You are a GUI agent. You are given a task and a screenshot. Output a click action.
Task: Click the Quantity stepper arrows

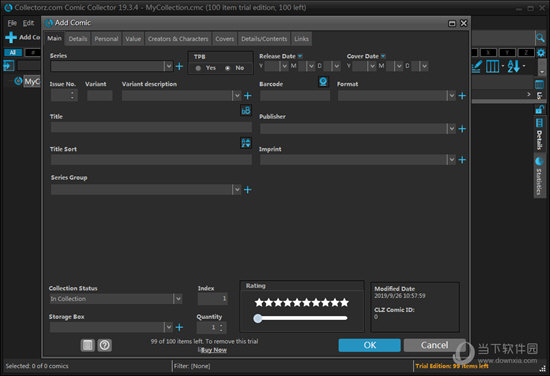tap(221, 328)
